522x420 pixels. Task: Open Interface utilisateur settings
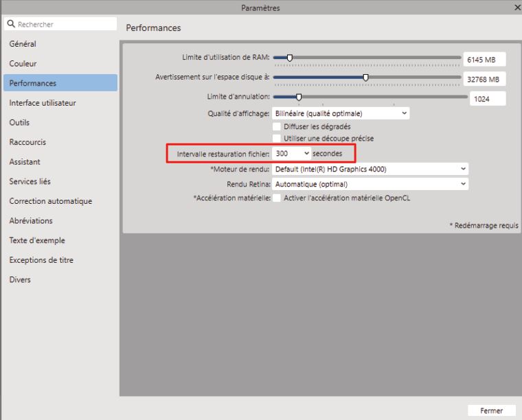(x=43, y=103)
